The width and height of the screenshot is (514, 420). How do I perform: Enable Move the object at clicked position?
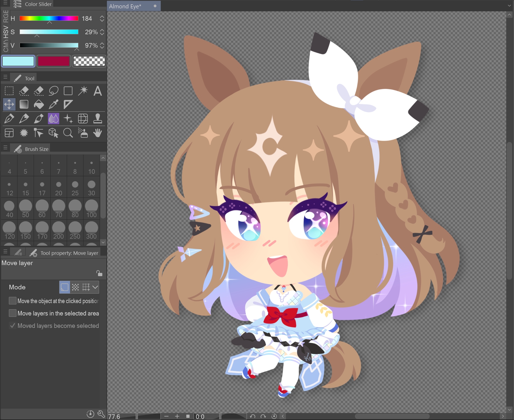pos(13,301)
